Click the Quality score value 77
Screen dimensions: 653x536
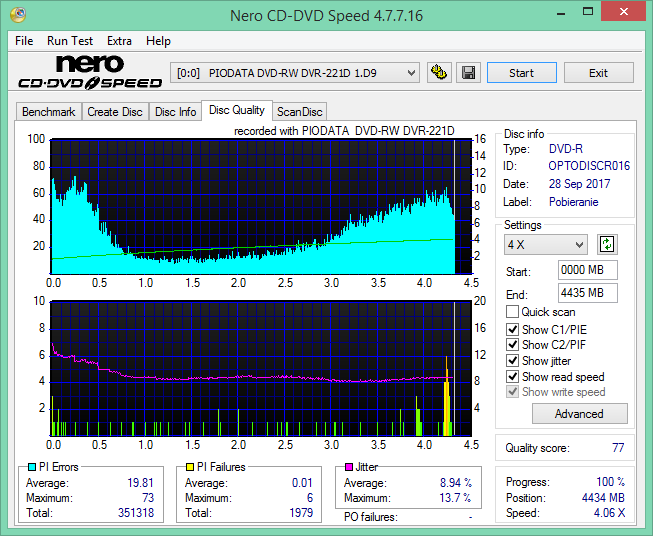click(x=618, y=448)
